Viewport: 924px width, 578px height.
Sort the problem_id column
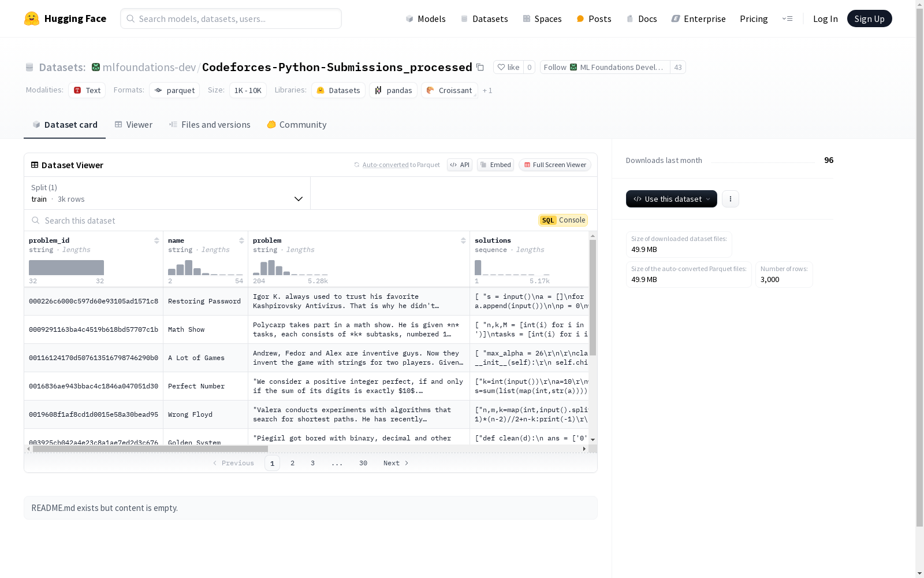click(157, 240)
